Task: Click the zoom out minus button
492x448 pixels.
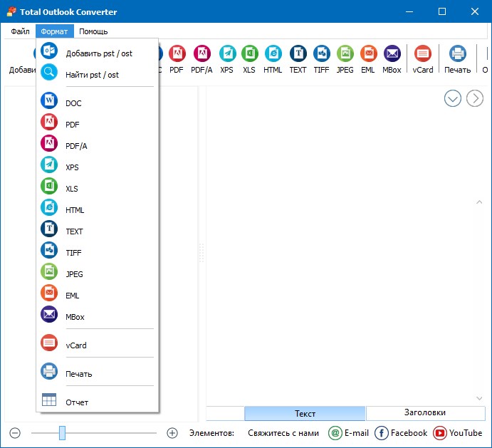Action: pyautogui.click(x=15, y=433)
